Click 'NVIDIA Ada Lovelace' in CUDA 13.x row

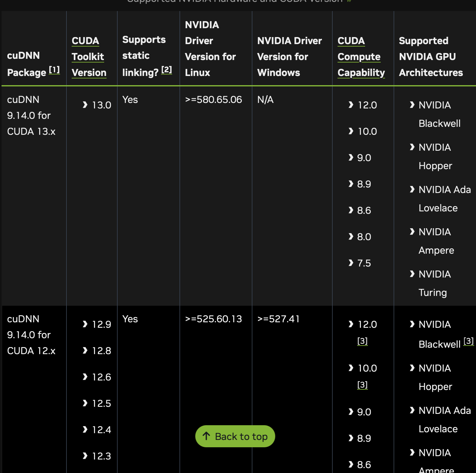pos(445,199)
